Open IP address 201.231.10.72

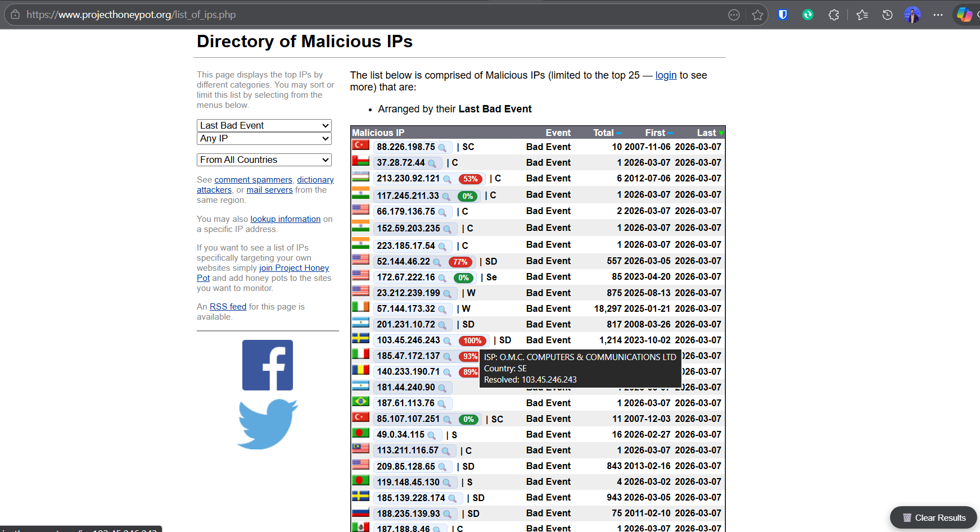pyautogui.click(x=406, y=324)
